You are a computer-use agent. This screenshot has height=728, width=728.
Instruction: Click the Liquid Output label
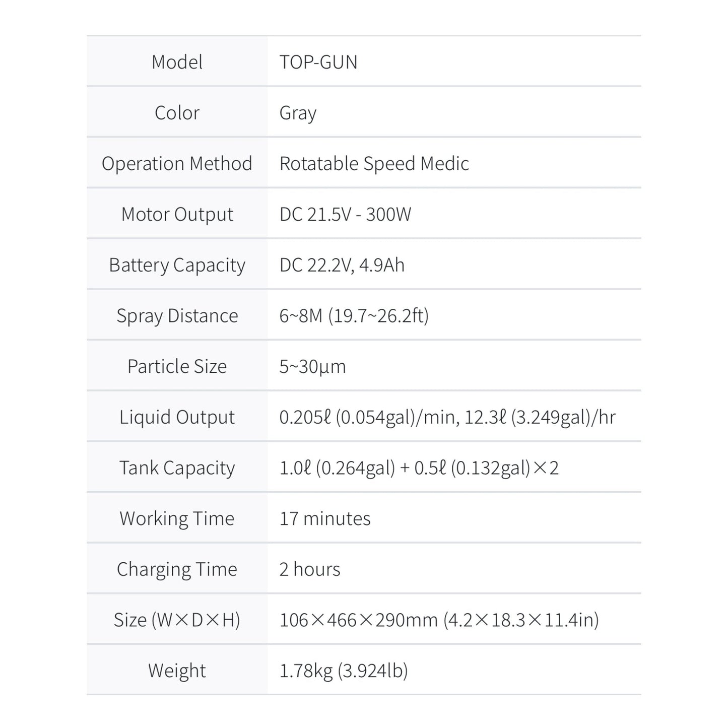click(x=177, y=417)
